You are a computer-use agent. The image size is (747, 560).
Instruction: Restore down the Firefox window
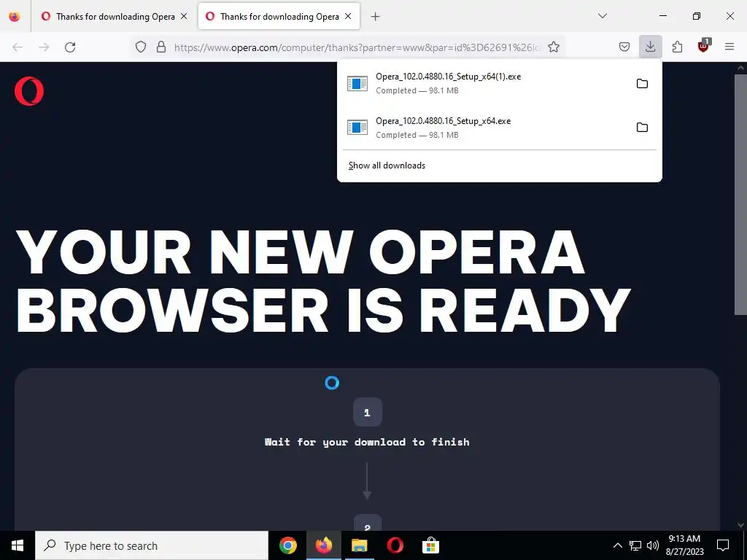coord(697,16)
